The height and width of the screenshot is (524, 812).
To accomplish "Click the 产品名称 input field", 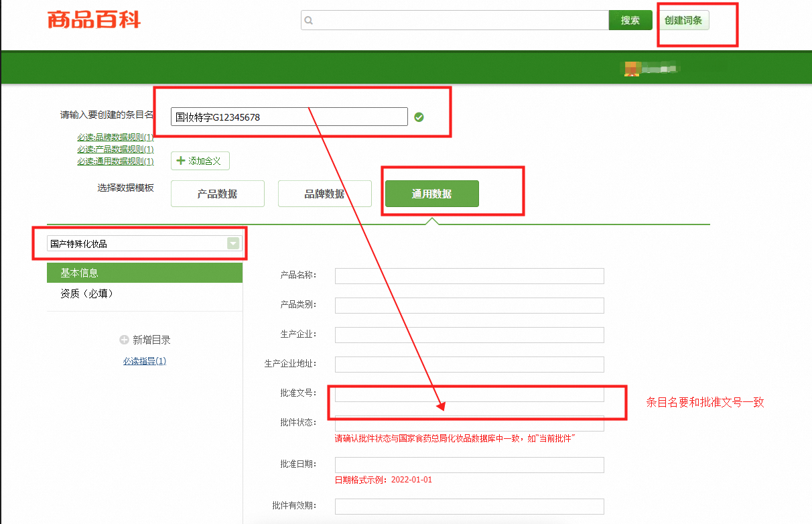I will pyautogui.click(x=470, y=276).
